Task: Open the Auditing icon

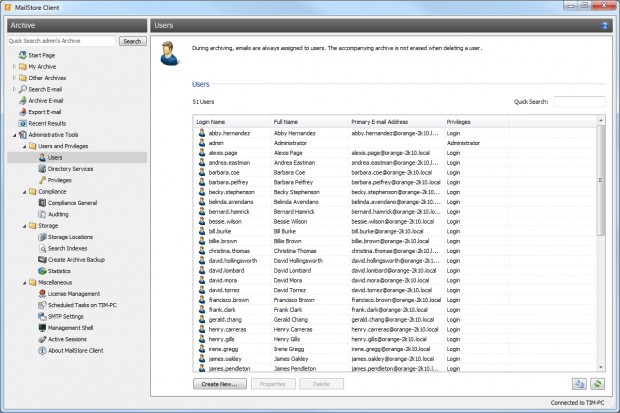Action: (42, 214)
